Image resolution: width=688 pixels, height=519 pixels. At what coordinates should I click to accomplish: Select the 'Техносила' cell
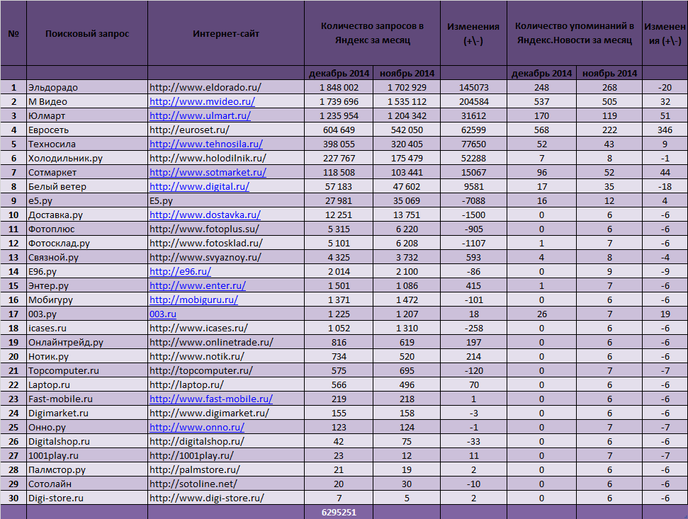(87, 144)
